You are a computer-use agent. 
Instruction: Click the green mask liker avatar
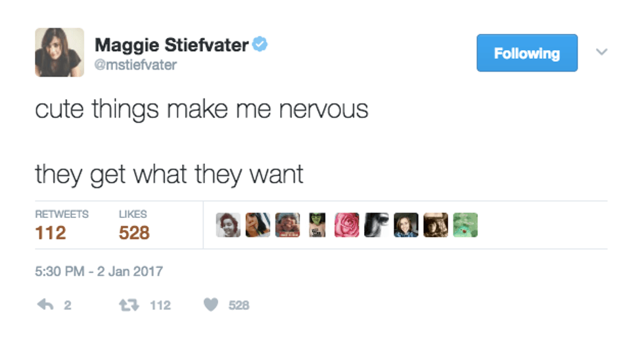tap(317, 225)
